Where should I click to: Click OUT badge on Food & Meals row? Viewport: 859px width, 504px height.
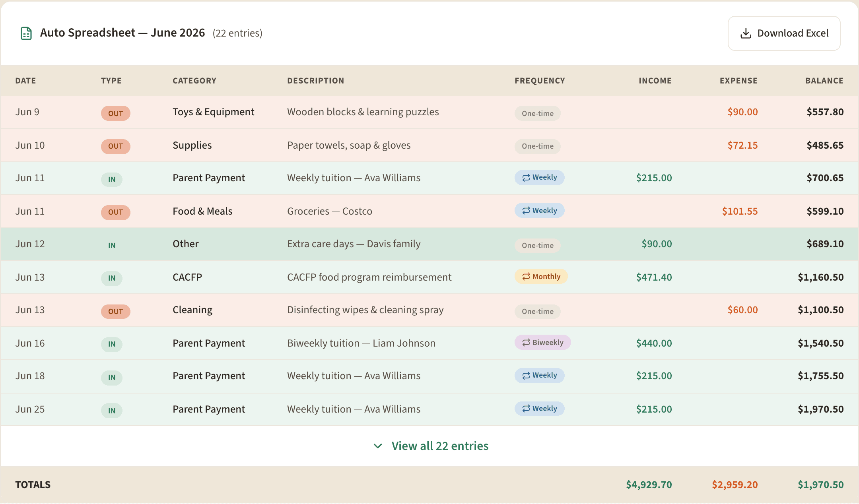pos(116,212)
